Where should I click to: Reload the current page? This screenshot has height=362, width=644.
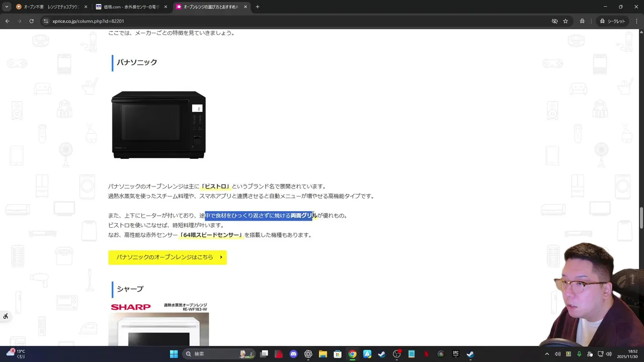(x=31, y=21)
